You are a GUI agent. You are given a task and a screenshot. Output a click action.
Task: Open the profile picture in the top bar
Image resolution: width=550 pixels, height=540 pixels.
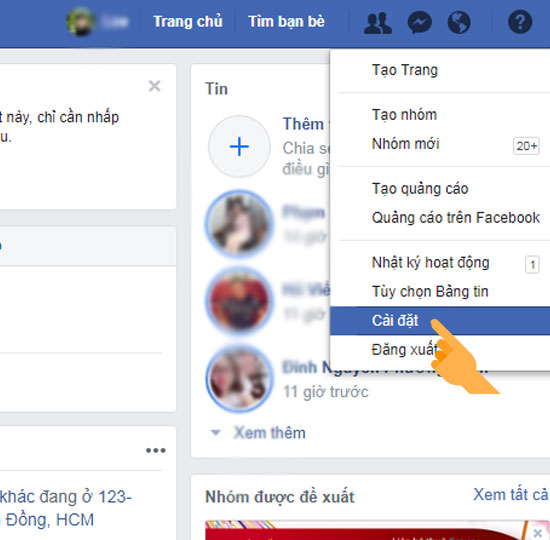coord(80,22)
